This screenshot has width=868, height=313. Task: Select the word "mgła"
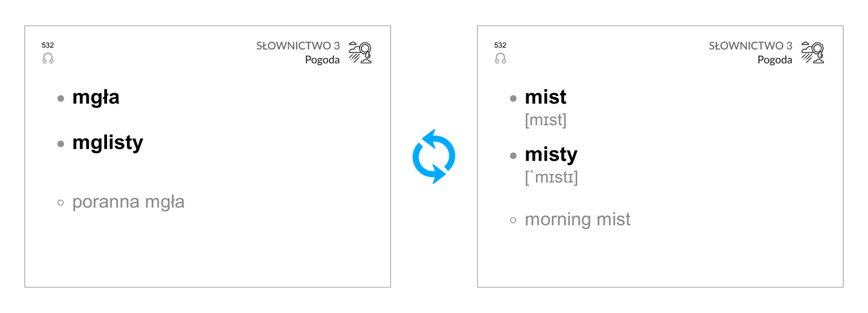(96, 98)
